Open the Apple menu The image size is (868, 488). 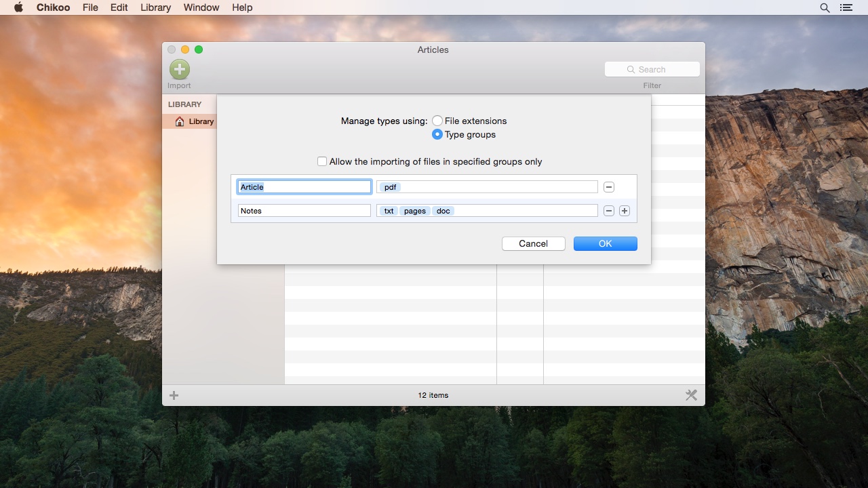18,7
